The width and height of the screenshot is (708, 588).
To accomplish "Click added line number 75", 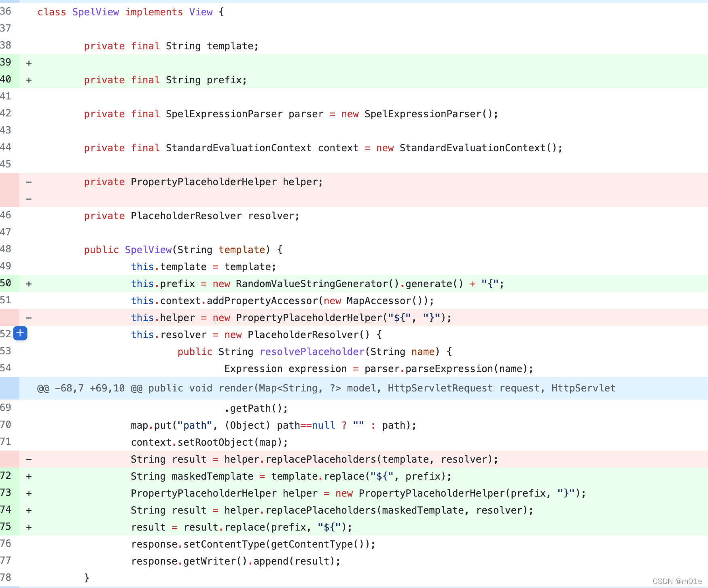I will tap(6, 527).
